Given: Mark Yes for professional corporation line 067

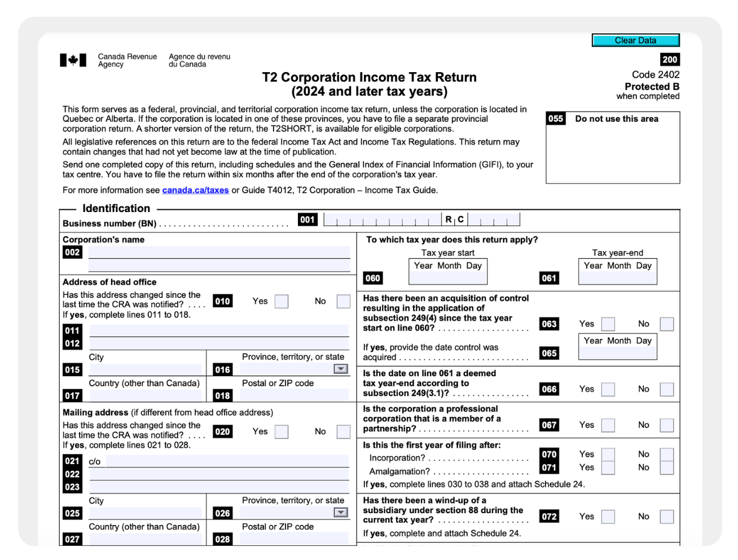Looking at the screenshot, I should (608, 425).
